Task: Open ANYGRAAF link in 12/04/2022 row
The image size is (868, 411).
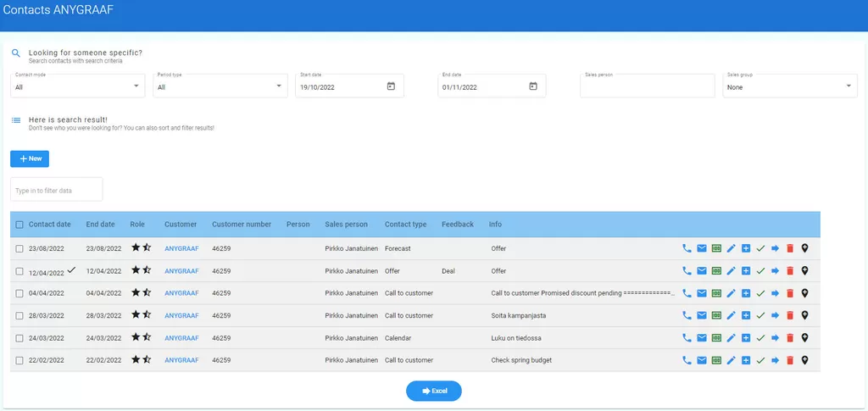Action: pos(181,271)
